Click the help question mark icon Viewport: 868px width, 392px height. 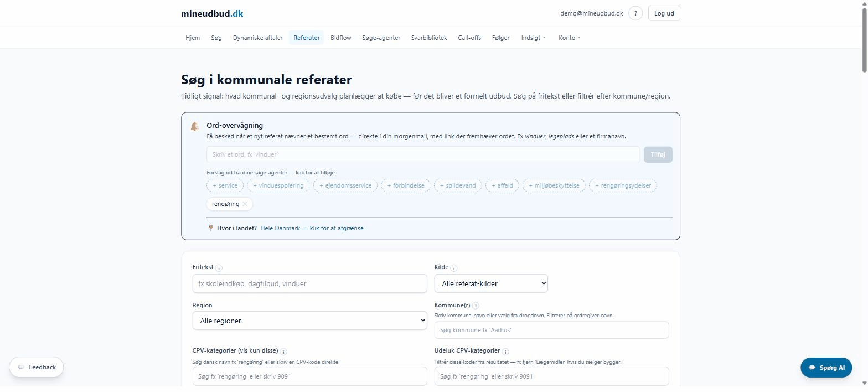[x=635, y=13]
